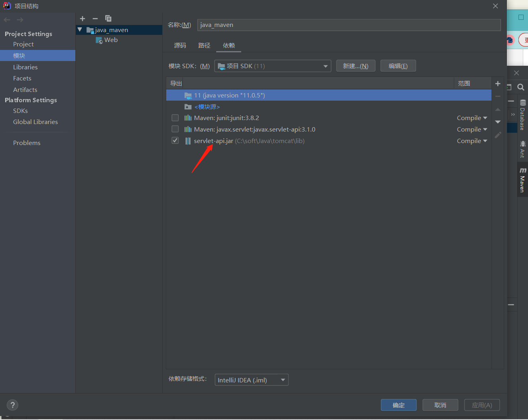Image resolution: width=528 pixels, height=420 pixels.
Task: Click the add module plus icon above java_maven
Action: [83, 19]
